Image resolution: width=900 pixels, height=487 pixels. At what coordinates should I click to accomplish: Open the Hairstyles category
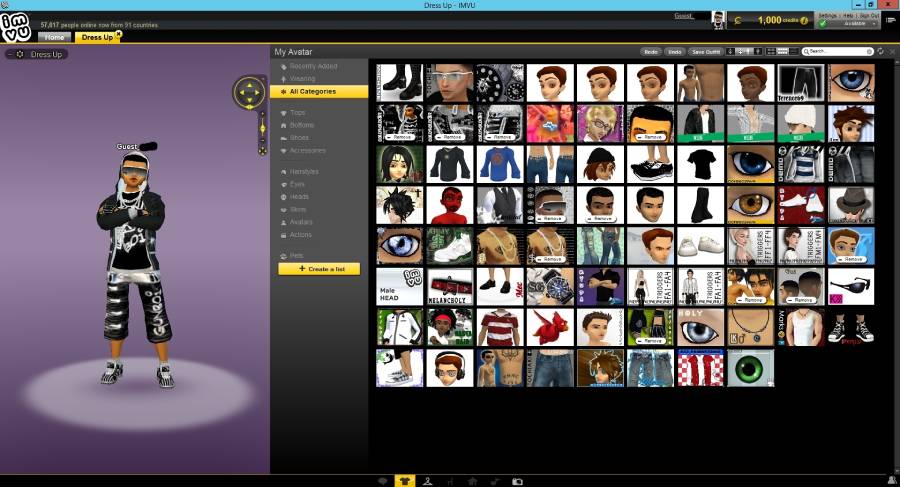pos(304,172)
